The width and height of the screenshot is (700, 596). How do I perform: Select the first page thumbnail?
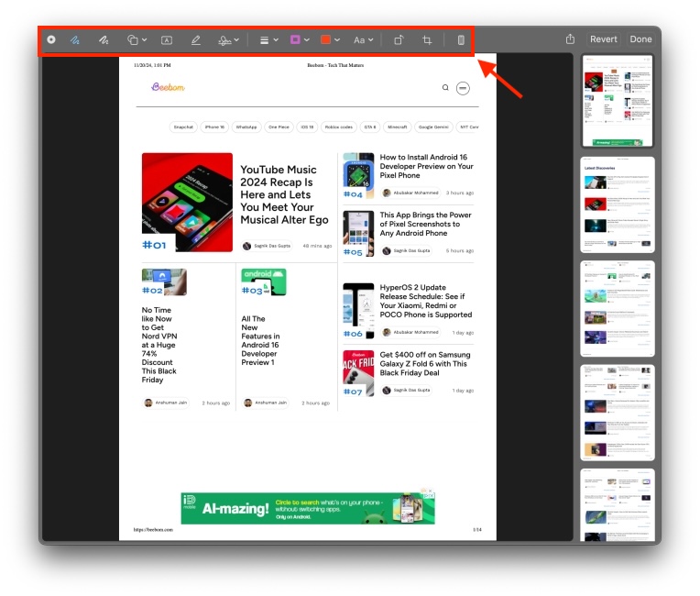(x=618, y=101)
